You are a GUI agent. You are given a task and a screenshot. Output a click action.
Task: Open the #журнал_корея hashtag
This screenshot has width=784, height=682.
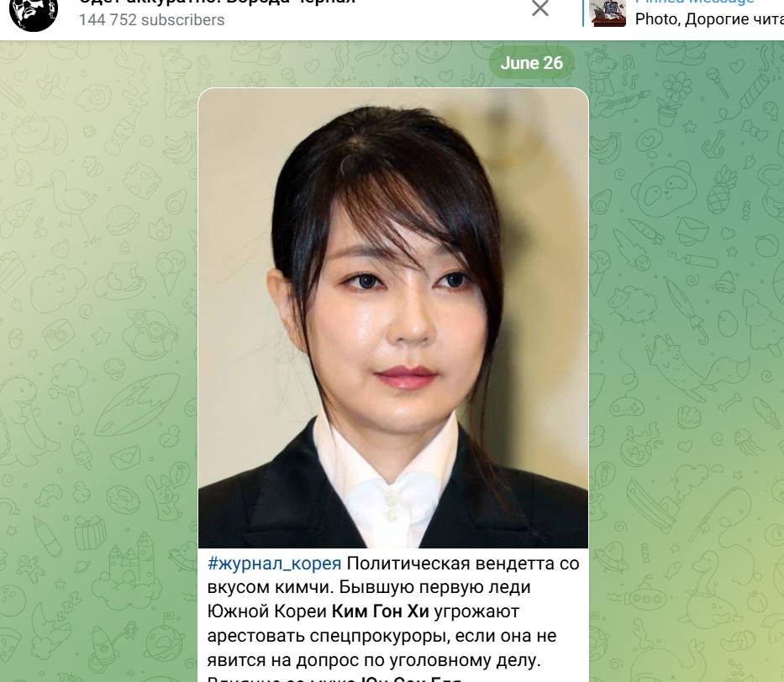275,564
